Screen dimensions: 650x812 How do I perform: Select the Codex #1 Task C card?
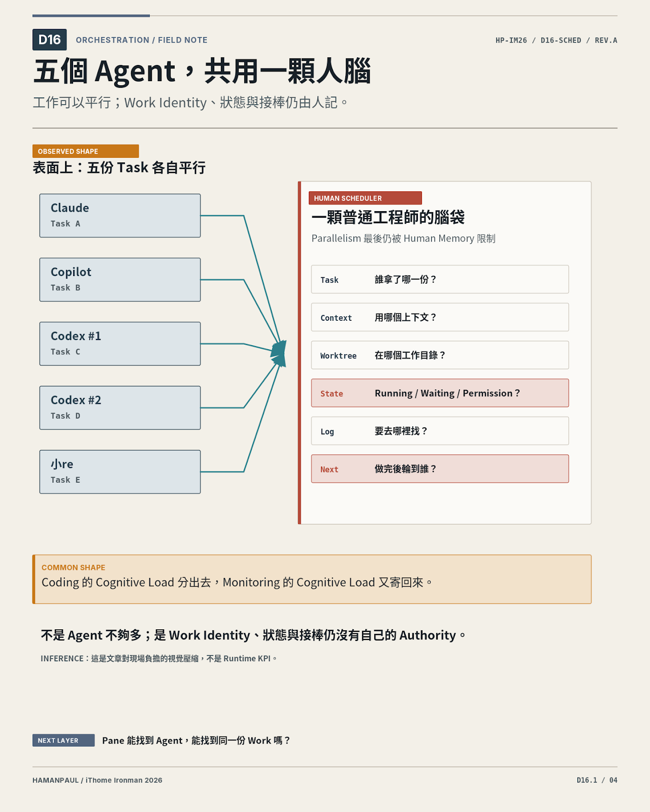point(120,344)
